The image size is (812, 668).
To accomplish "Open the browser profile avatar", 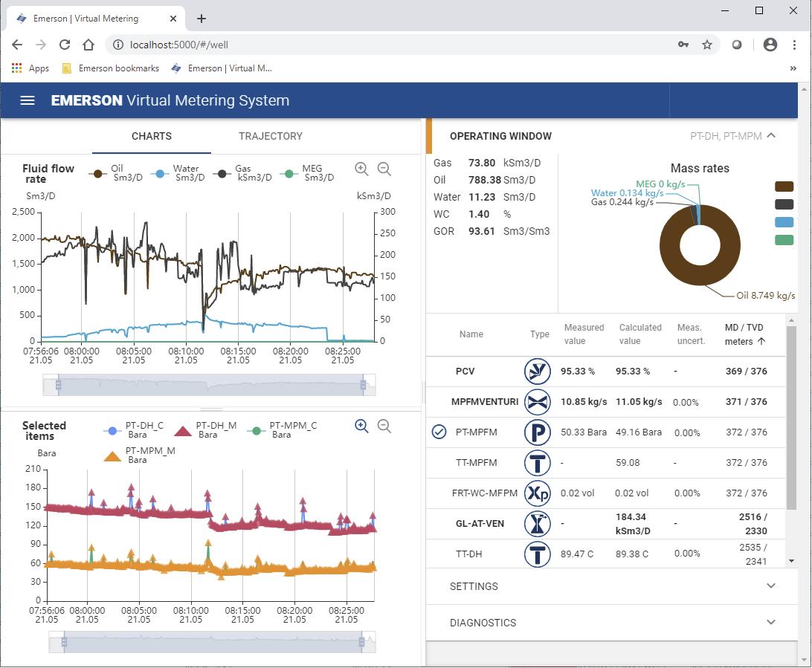I will [x=770, y=45].
